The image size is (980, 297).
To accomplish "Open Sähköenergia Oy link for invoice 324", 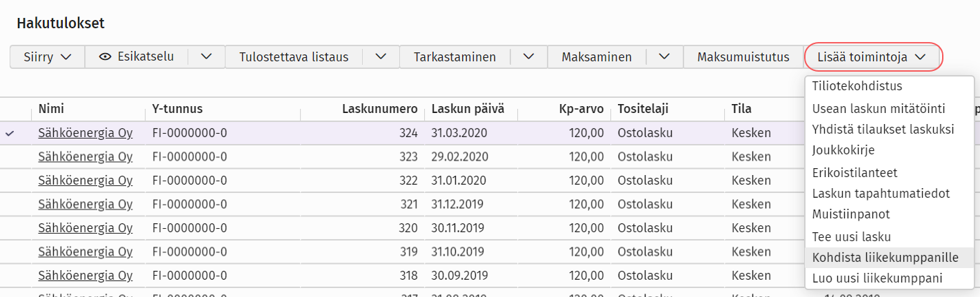I will point(86,133).
